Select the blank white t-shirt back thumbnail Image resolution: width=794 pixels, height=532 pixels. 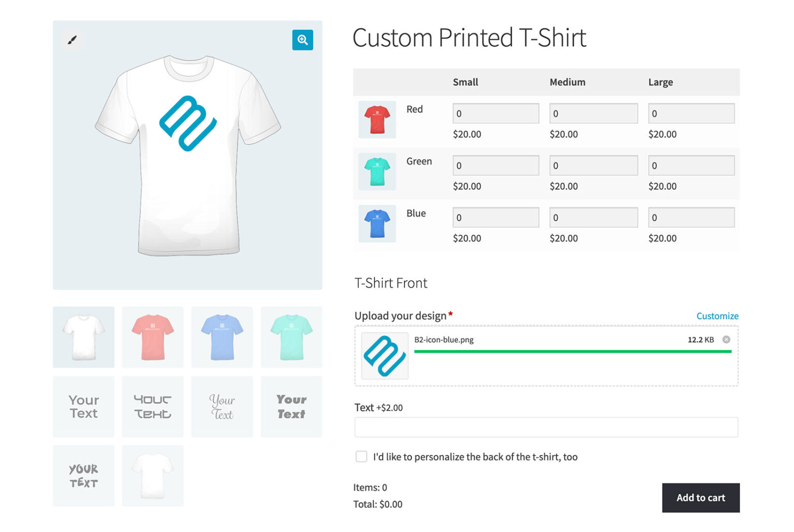coord(152,476)
